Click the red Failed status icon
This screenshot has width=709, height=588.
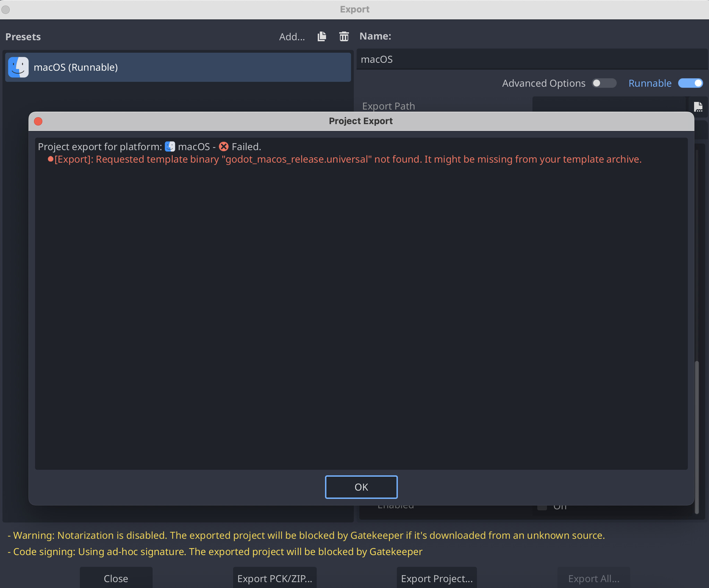click(x=224, y=147)
